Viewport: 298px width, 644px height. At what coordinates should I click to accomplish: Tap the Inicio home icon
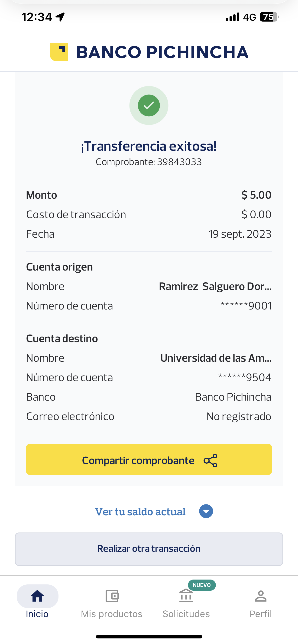click(x=37, y=596)
